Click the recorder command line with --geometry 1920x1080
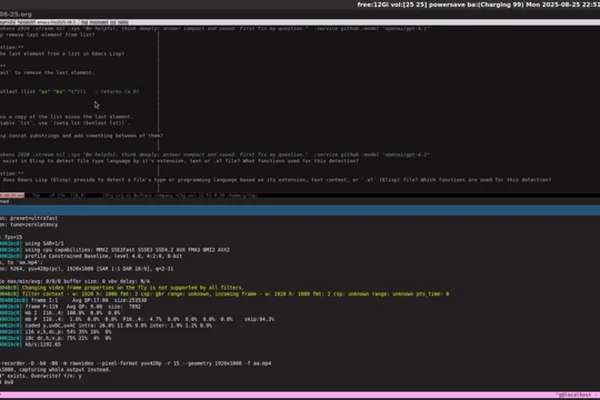Viewport: 600px width, 400px height. tap(135, 363)
